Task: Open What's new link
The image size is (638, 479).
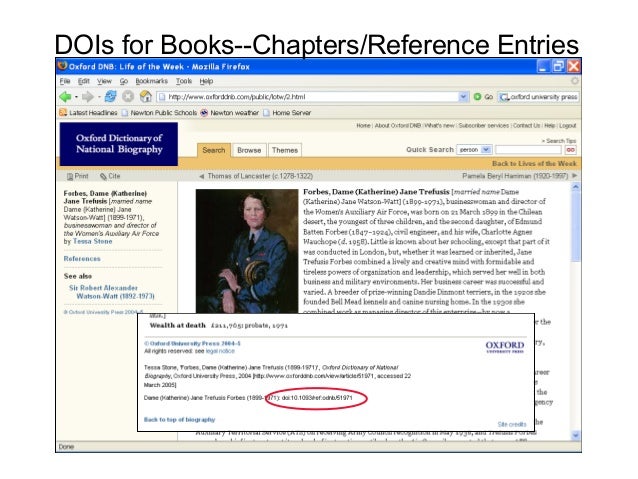Action: 439,126
